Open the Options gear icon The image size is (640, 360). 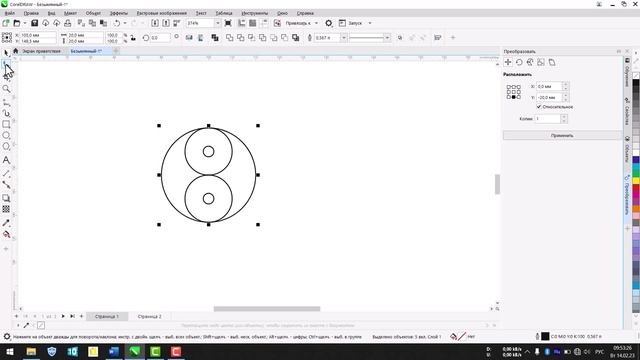tap(329, 23)
